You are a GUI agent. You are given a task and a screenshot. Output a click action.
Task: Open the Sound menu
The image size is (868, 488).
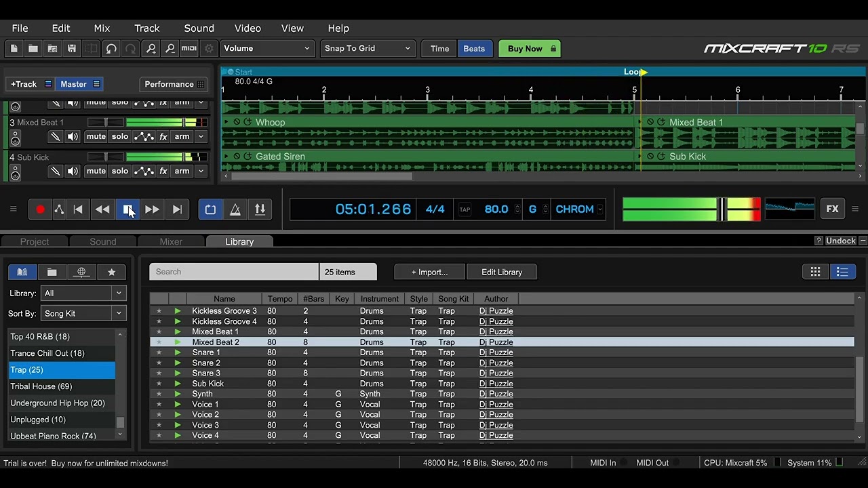click(199, 28)
